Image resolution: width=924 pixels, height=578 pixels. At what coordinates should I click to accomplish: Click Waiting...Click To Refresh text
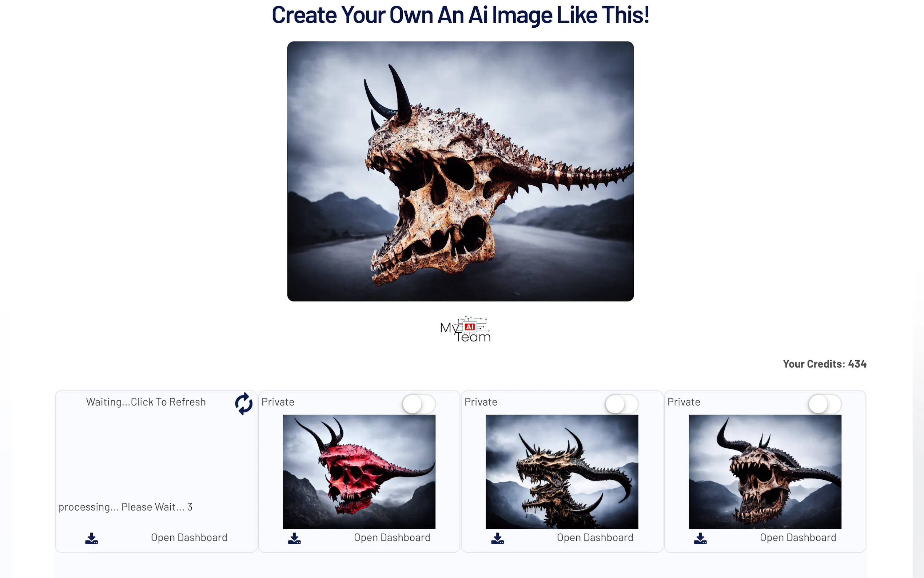(146, 402)
